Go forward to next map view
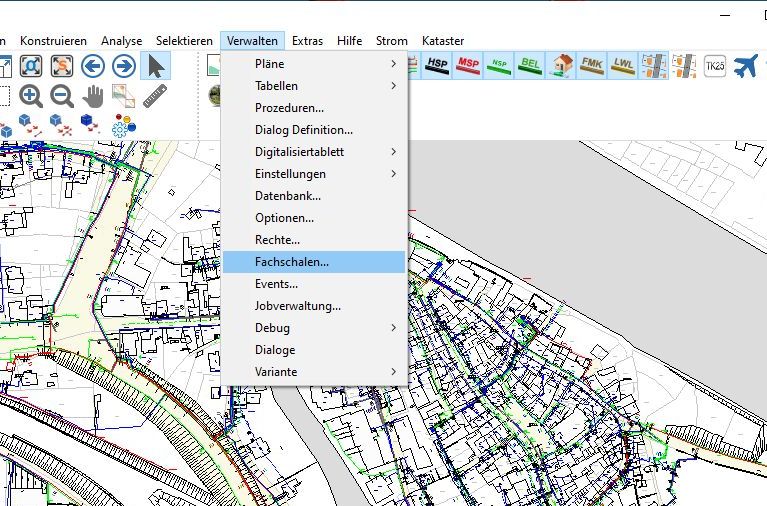Viewport: 767px width, 506px height. [x=124, y=67]
